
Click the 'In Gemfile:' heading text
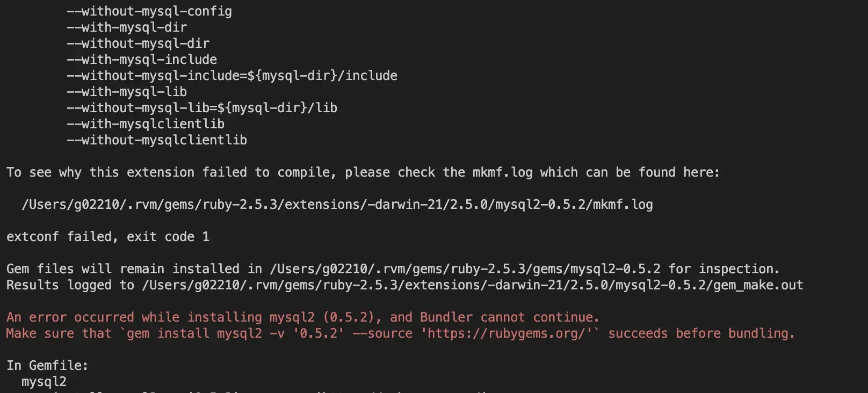(x=47, y=366)
